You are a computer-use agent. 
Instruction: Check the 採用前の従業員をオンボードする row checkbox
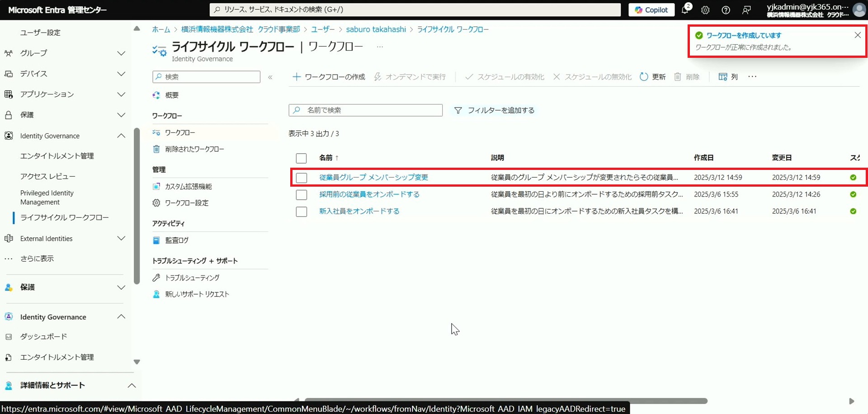(x=301, y=195)
